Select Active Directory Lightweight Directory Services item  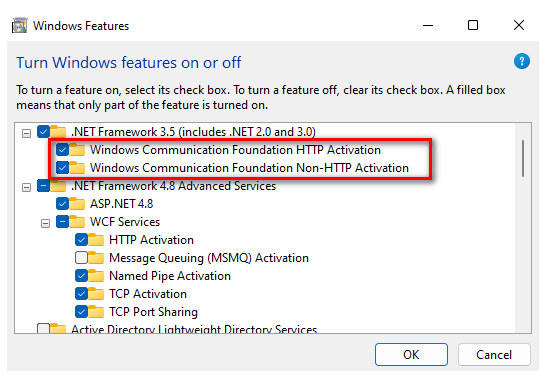194,329
